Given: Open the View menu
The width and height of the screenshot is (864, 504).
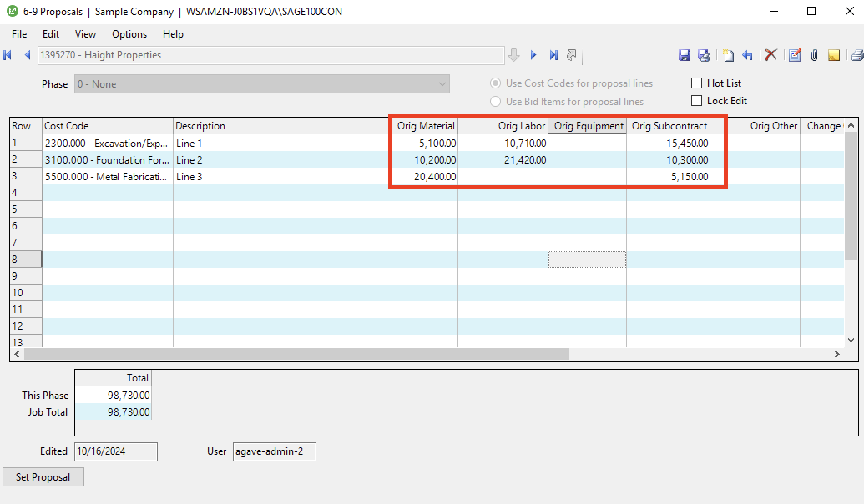Looking at the screenshot, I should tap(86, 34).
